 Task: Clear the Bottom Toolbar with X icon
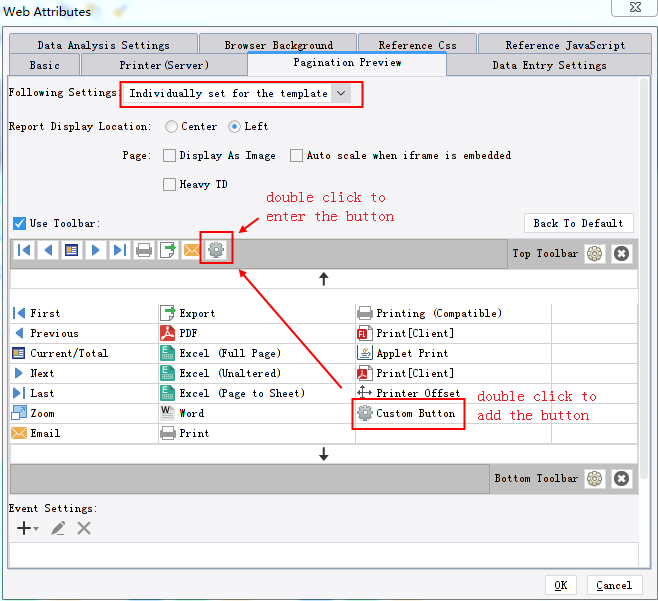tap(621, 478)
